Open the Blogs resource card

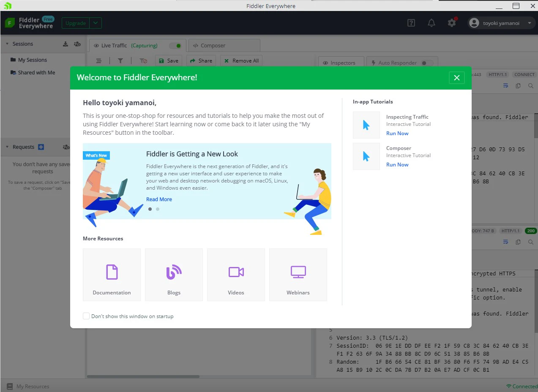174,275
